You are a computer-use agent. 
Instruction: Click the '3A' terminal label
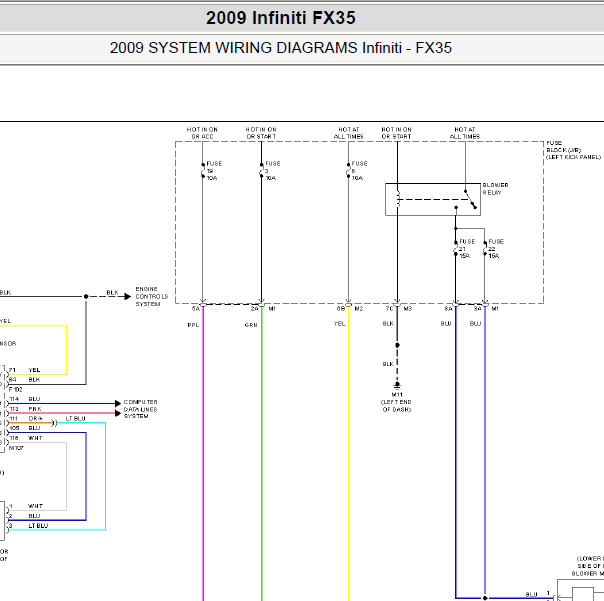pyautogui.click(x=477, y=309)
